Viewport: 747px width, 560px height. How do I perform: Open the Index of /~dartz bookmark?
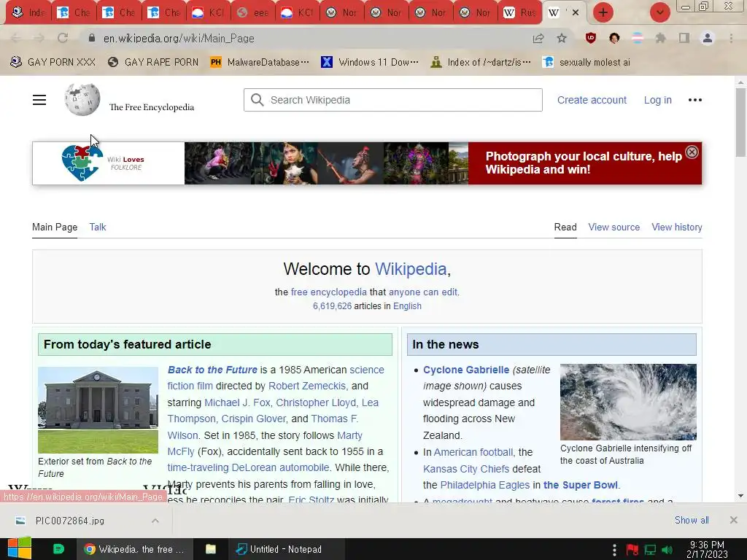click(x=480, y=63)
